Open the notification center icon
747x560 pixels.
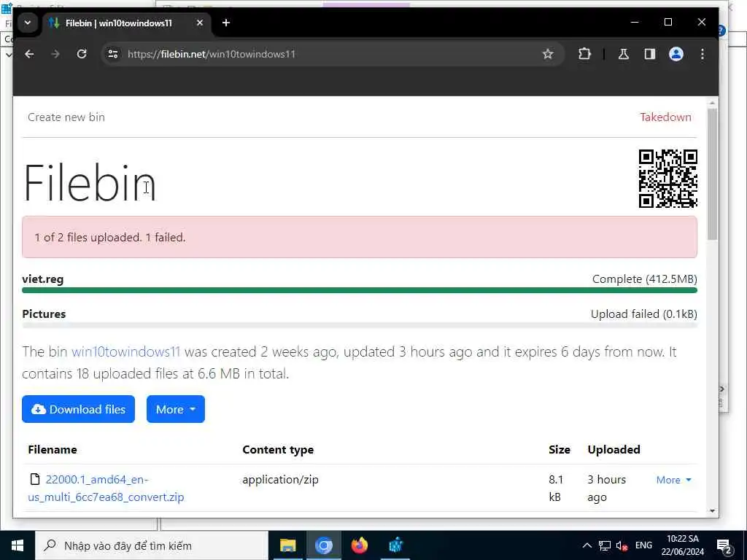click(x=724, y=546)
